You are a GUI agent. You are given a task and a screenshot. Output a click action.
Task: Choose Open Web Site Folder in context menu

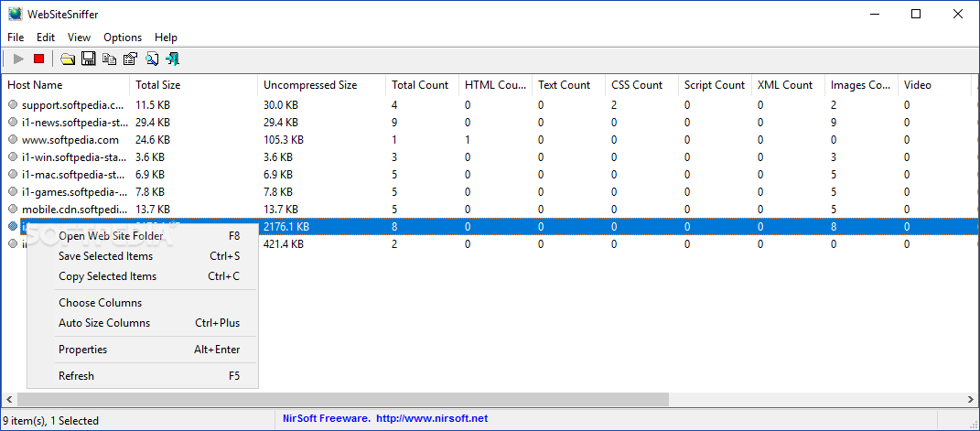coord(143,236)
